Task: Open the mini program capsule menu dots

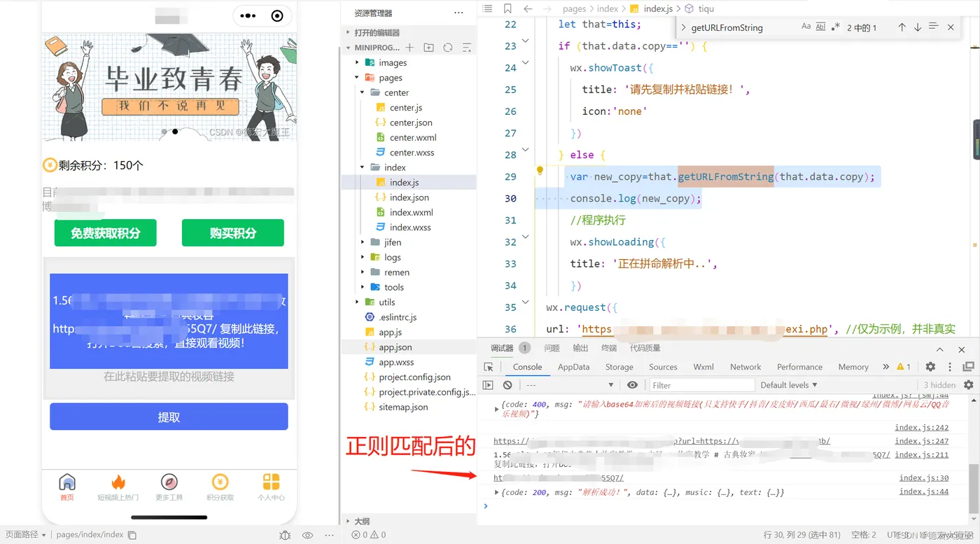Action: (248, 15)
